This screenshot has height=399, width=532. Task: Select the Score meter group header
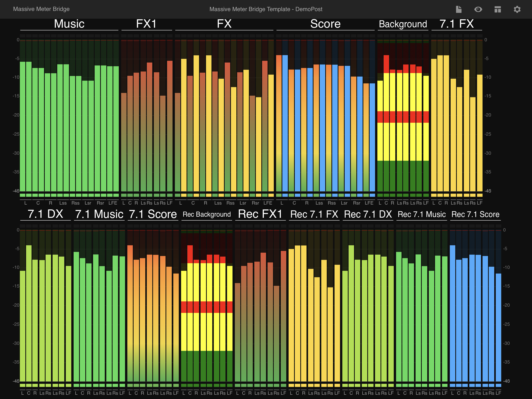[x=325, y=24]
